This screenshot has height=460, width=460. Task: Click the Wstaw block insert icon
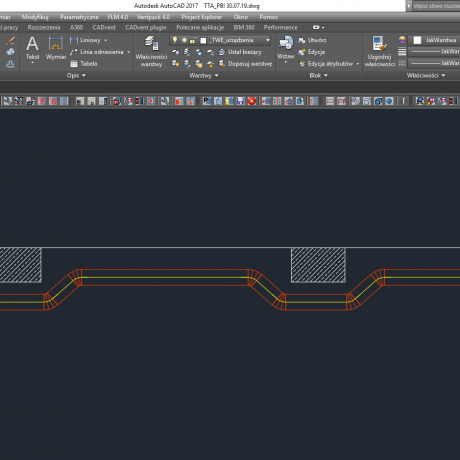[286, 49]
